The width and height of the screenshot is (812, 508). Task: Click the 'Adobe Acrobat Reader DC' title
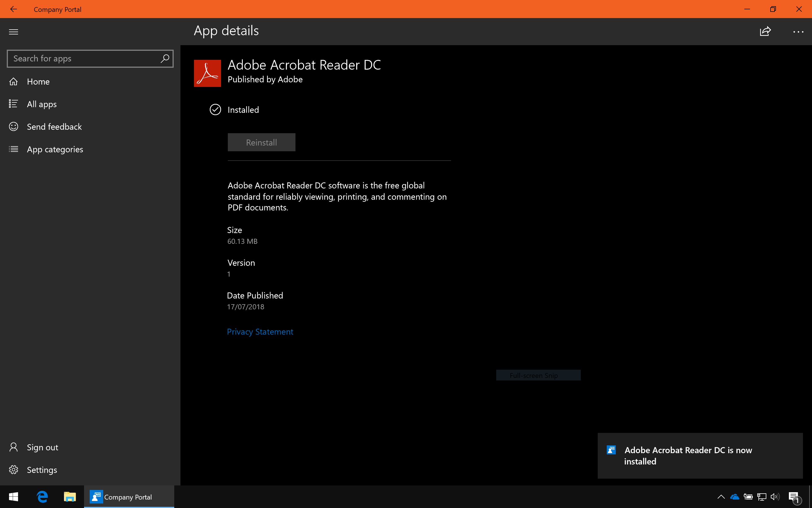pyautogui.click(x=304, y=65)
